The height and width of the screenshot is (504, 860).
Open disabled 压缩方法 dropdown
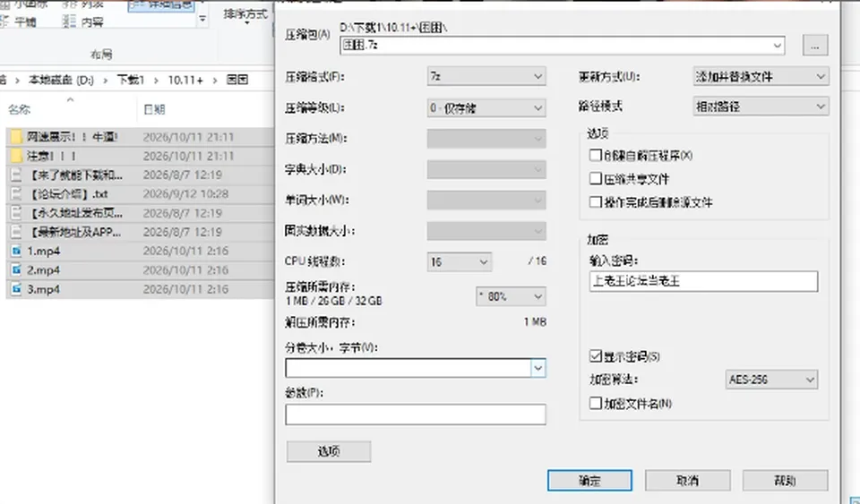point(486,139)
